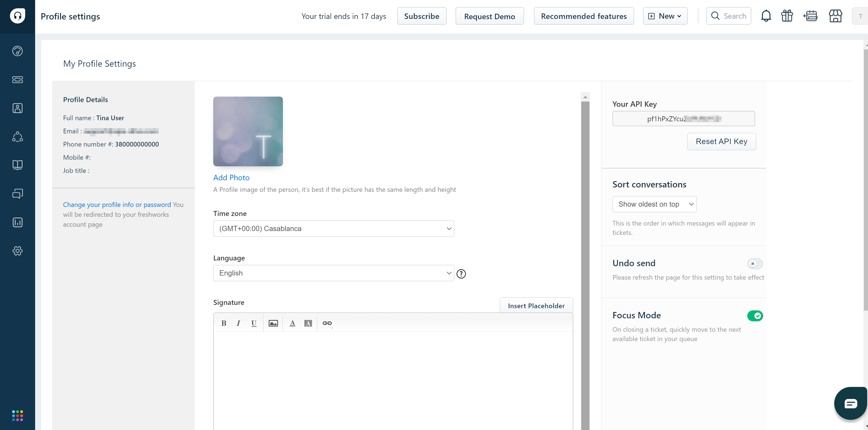The width and height of the screenshot is (868, 430).
Task: Toggle the Undo send setting
Action: click(754, 263)
